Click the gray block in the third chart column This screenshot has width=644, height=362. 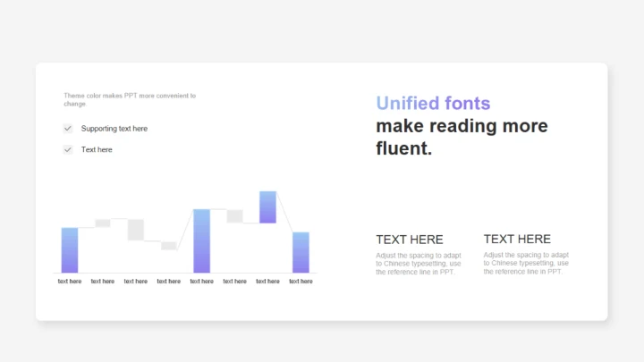[x=136, y=230]
